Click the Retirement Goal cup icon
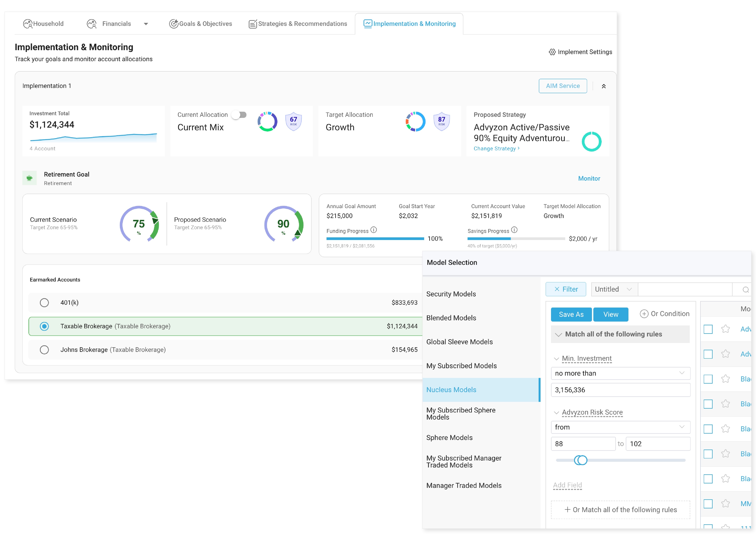Screen dimensions: 756x552 (x=29, y=178)
